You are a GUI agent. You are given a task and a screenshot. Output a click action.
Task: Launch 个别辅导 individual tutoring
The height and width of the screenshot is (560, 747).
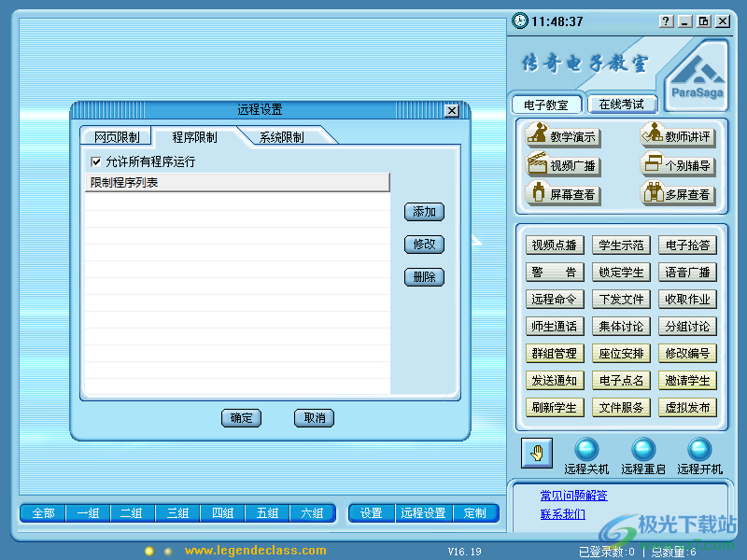point(678,166)
